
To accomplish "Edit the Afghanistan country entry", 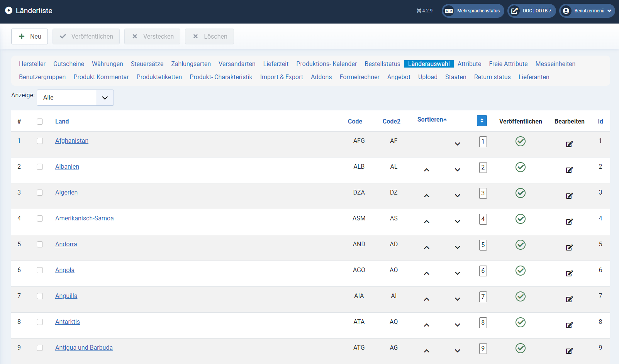I will click(569, 144).
